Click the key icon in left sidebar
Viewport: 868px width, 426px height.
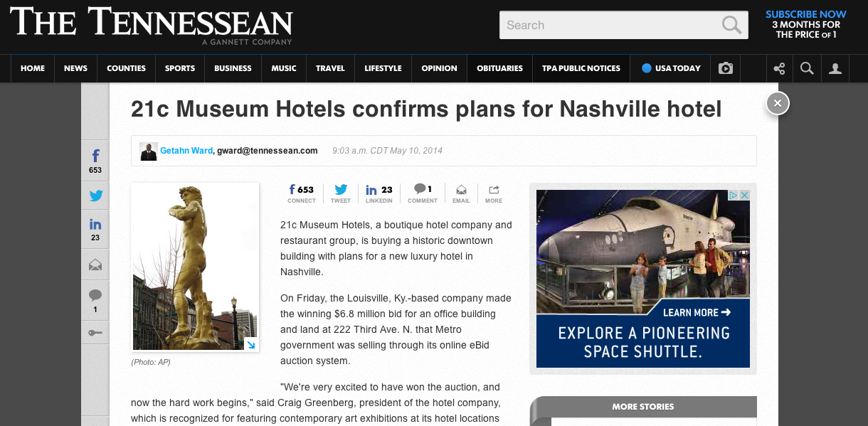point(95,332)
